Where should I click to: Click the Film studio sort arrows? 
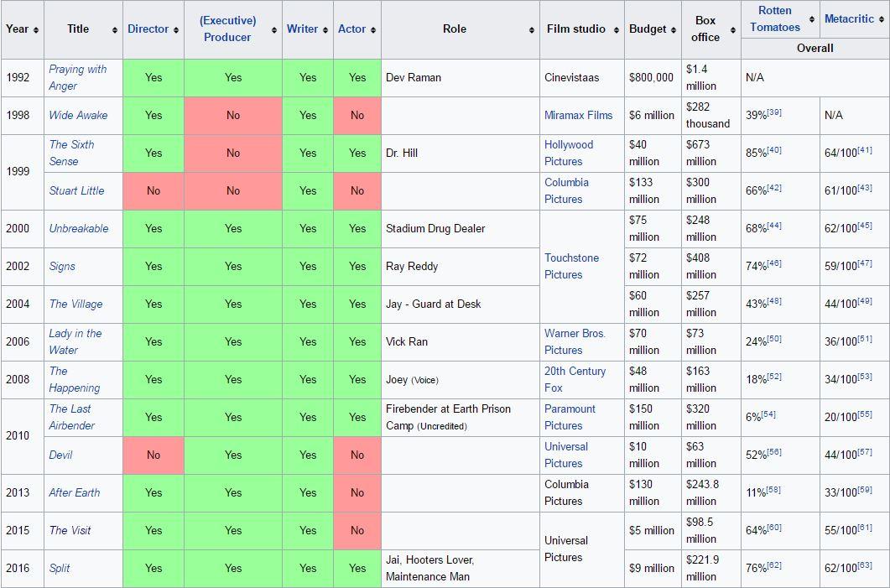617,29
